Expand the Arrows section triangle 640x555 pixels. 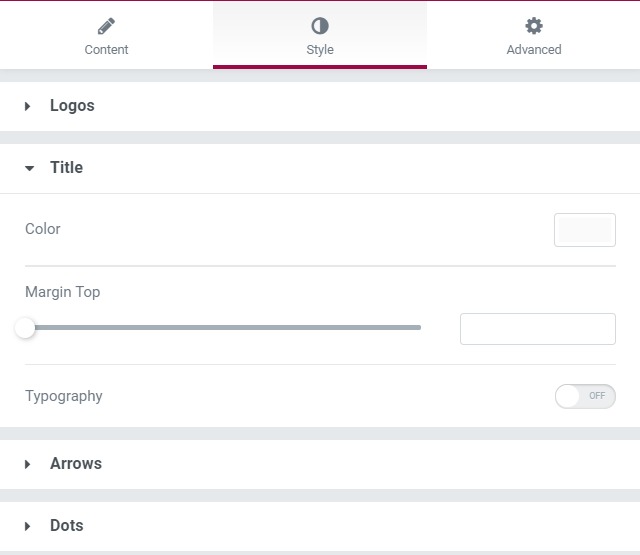tap(27, 464)
